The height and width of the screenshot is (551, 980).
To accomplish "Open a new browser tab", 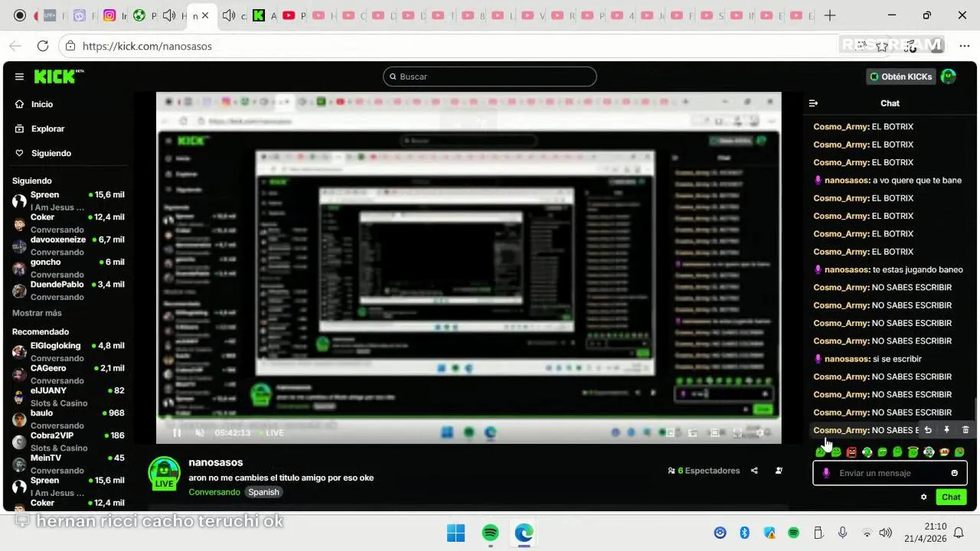I will pyautogui.click(x=830, y=15).
